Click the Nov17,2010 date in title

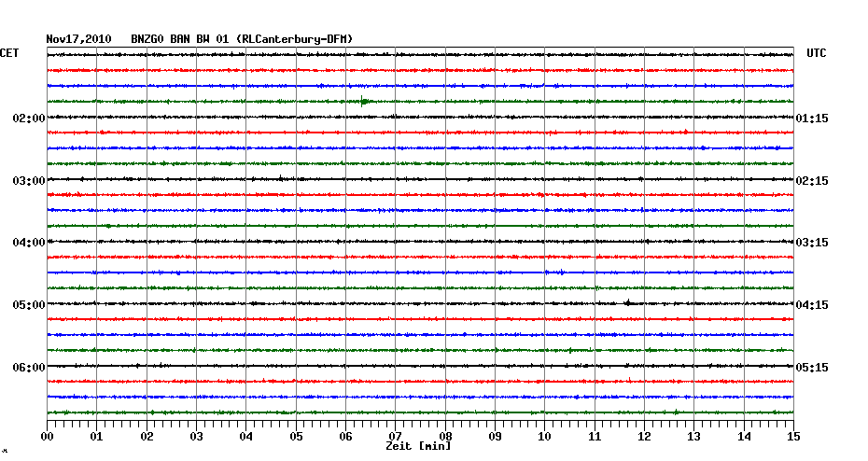(x=78, y=39)
